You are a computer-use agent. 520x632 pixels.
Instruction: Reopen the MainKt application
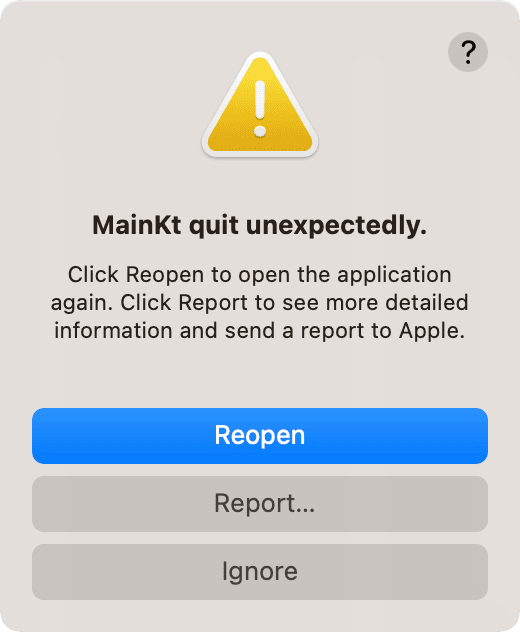[260, 436]
